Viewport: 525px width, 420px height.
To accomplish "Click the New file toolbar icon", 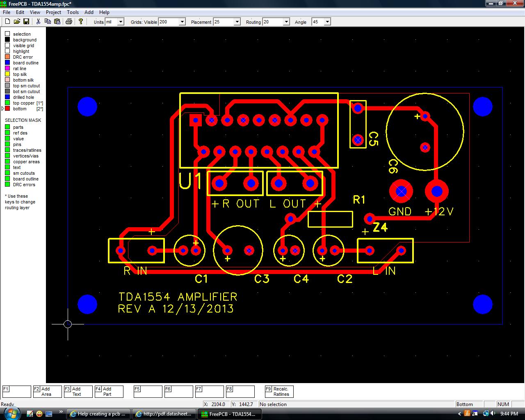I will pos(7,22).
